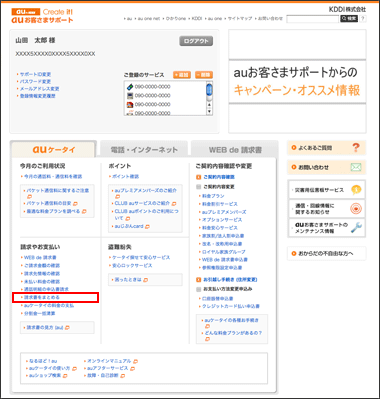Open the au one net header link

[x=149, y=19]
